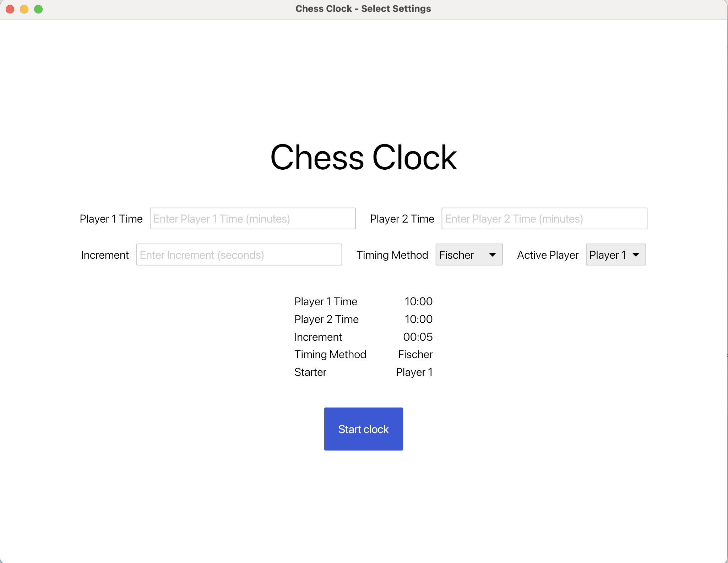Open the Active Player dropdown
This screenshot has width=728, height=563.
pos(615,255)
